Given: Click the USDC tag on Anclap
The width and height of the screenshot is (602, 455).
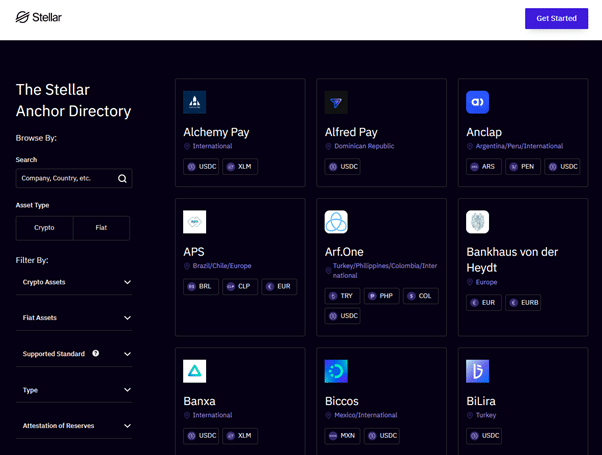Looking at the screenshot, I should (562, 167).
